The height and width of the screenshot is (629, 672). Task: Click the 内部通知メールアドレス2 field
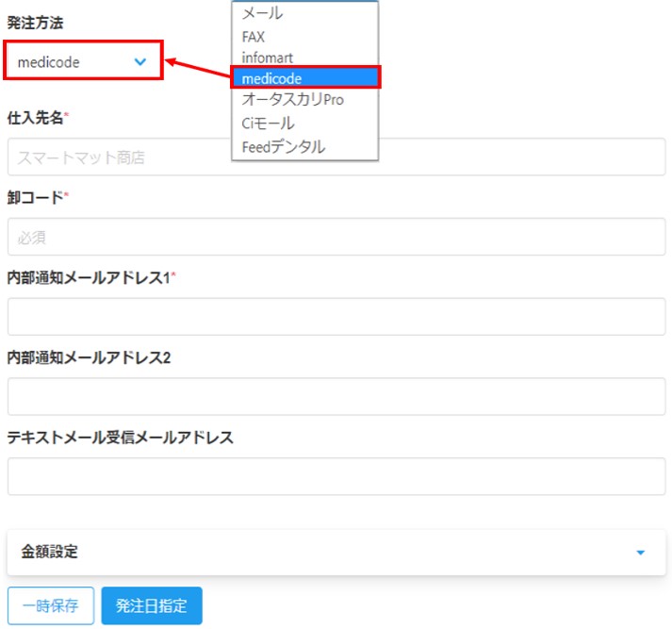[x=336, y=396]
